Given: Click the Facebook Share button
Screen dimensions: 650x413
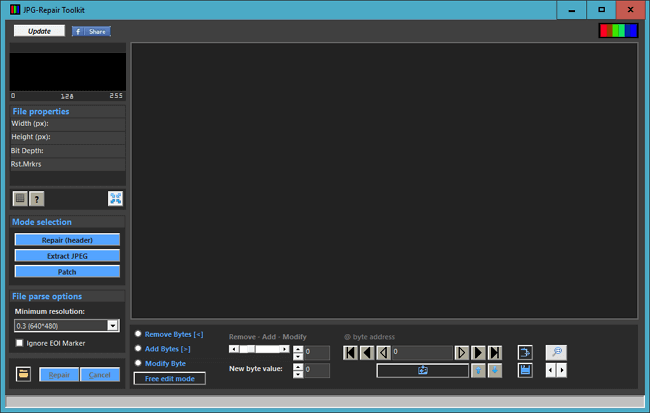Looking at the screenshot, I should pos(91,31).
